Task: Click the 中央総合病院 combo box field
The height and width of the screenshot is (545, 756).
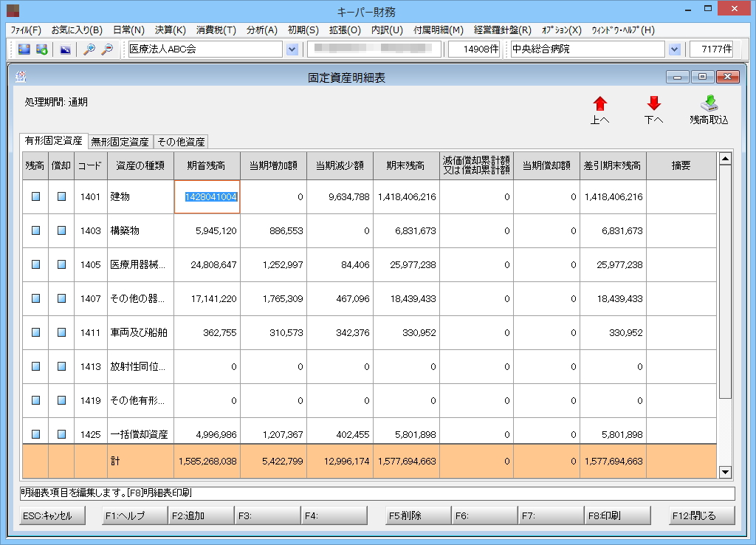Action: [x=587, y=49]
